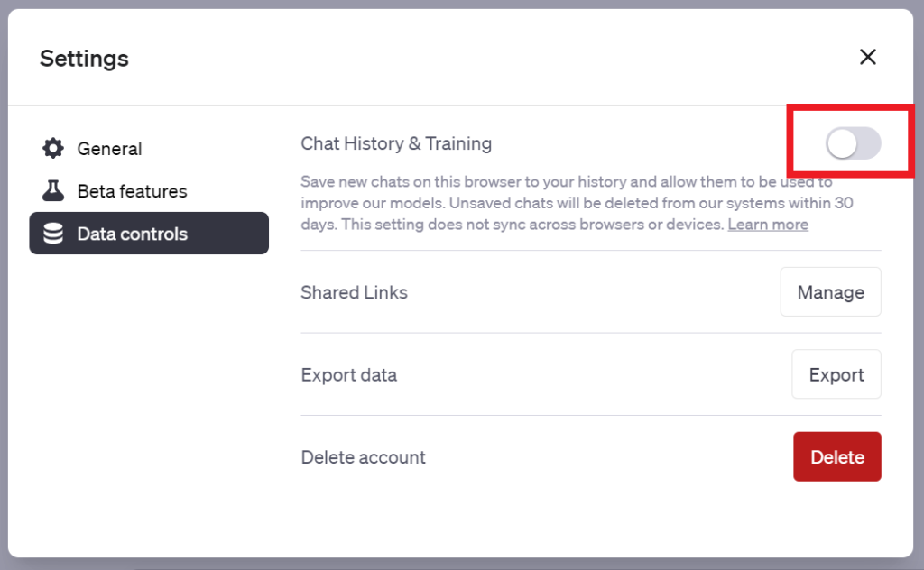Switch to the Beta features tab
The height and width of the screenshot is (570, 924).
[132, 191]
